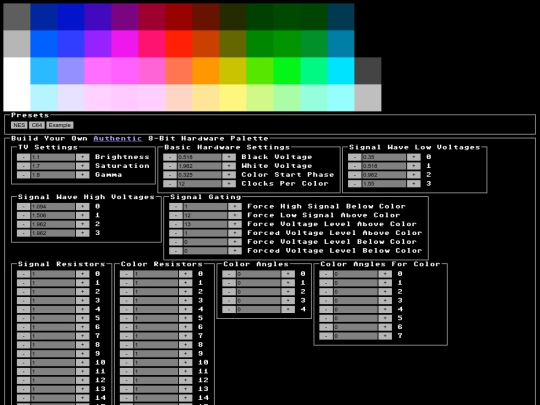Image resolution: width=540 pixels, height=405 pixels.
Task: Pick the bright cyan swatch in third row
Action: 341,71
